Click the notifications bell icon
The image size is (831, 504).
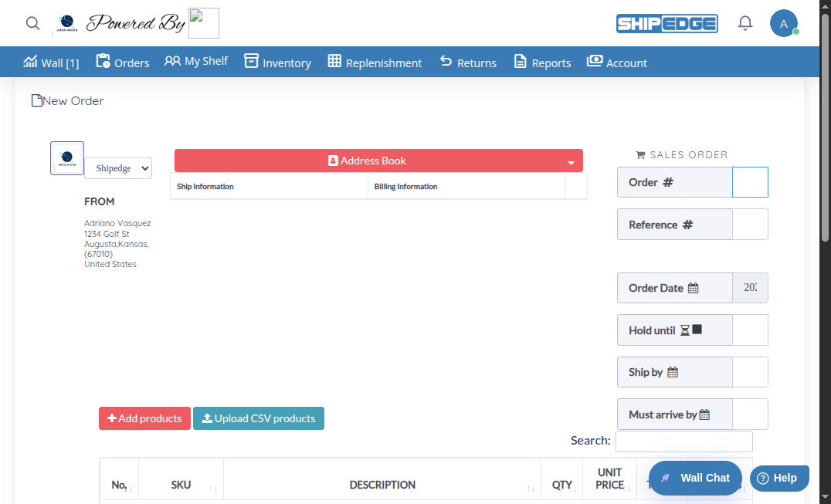click(x=745, y=23)
